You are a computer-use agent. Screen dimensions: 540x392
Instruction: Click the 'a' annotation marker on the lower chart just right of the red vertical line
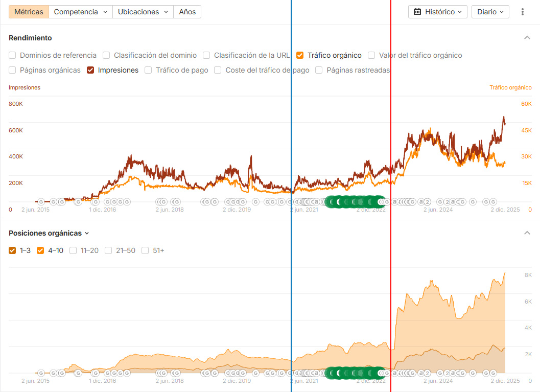pyautogui.click(x=395, y=373)
